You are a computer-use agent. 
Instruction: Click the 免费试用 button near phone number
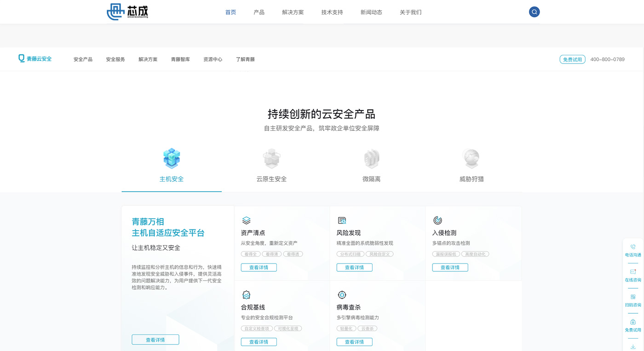coord(572,59)
